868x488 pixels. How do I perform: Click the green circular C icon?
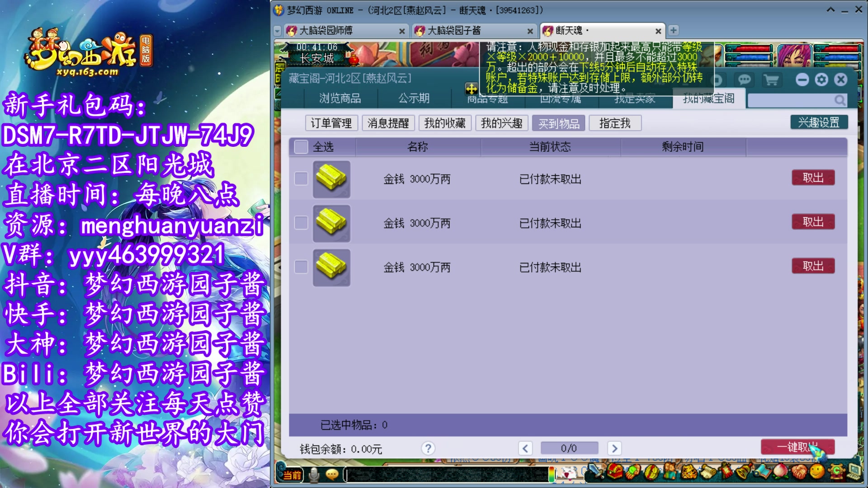pyautogui.click(x=837, y=471)
